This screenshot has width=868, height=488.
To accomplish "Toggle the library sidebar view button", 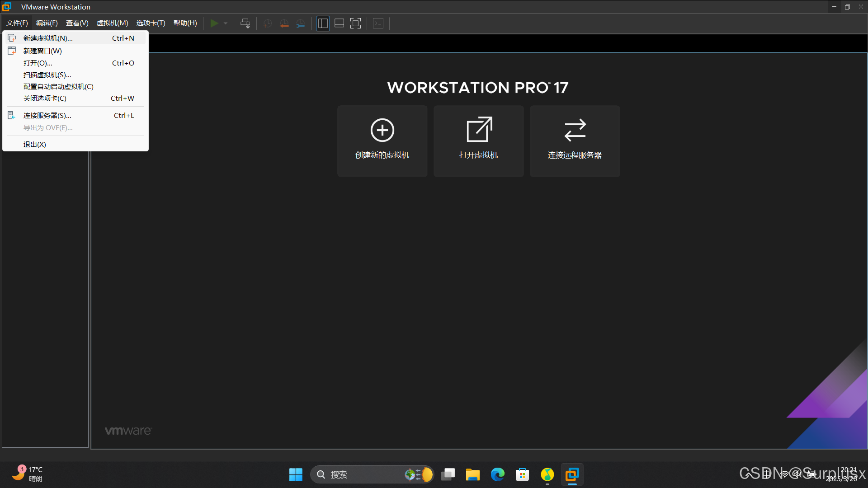I will point(323,23).
